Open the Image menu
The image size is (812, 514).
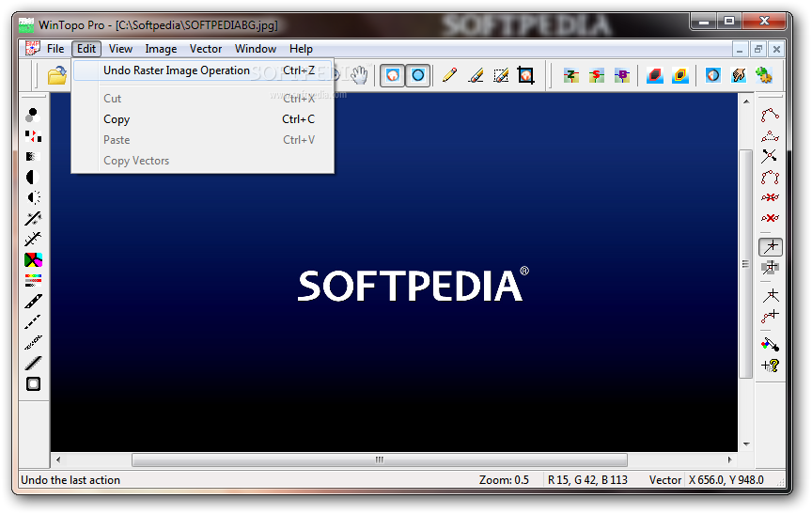(161, 49)
